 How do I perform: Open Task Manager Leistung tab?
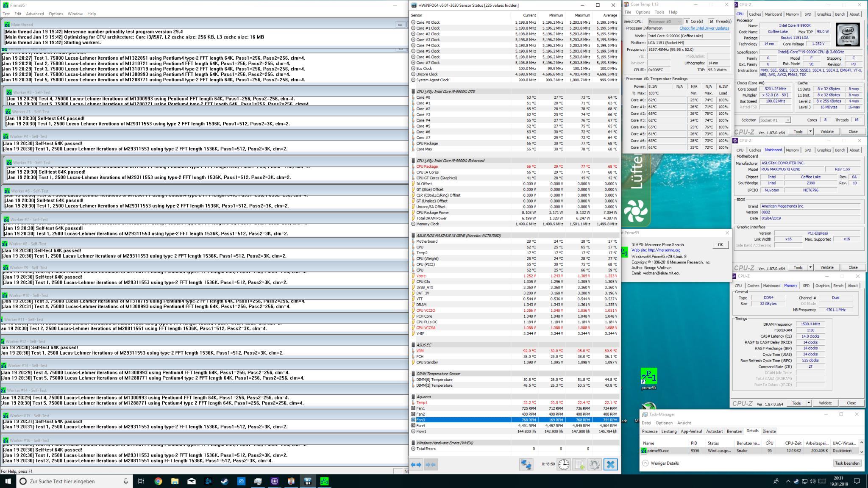(x=669, y=431)
